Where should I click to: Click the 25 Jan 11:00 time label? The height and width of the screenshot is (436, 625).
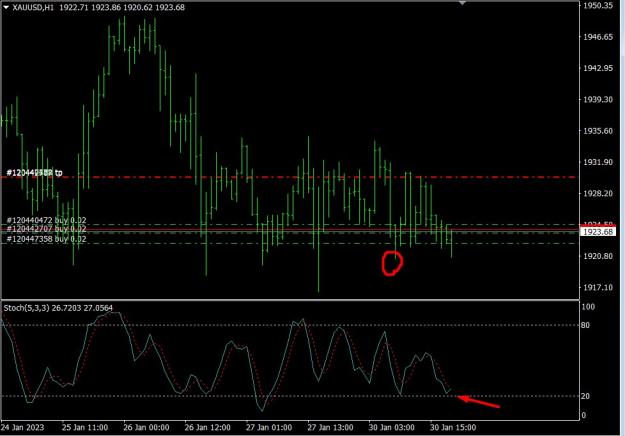85,428
